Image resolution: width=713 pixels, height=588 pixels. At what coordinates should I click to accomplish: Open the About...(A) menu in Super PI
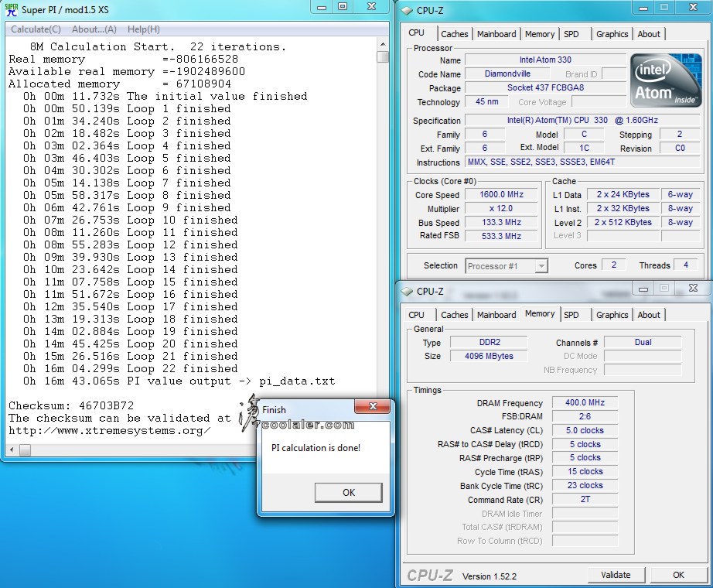[x=94, y=29]
